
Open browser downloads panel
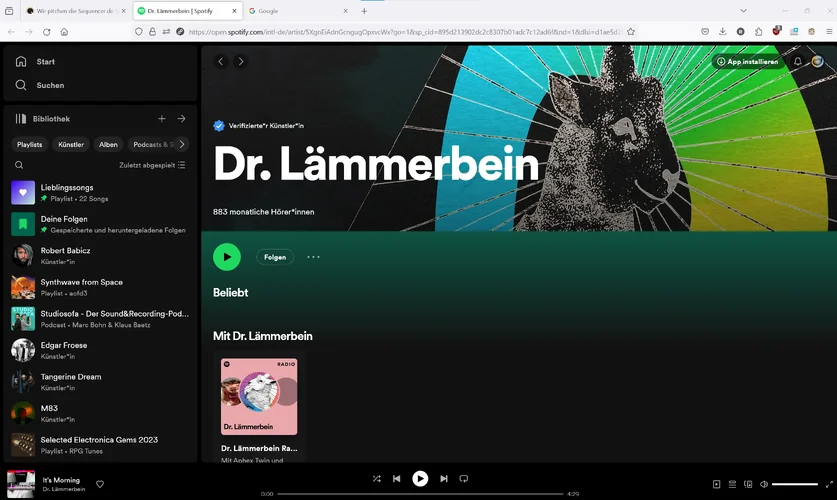pos(722,32)
